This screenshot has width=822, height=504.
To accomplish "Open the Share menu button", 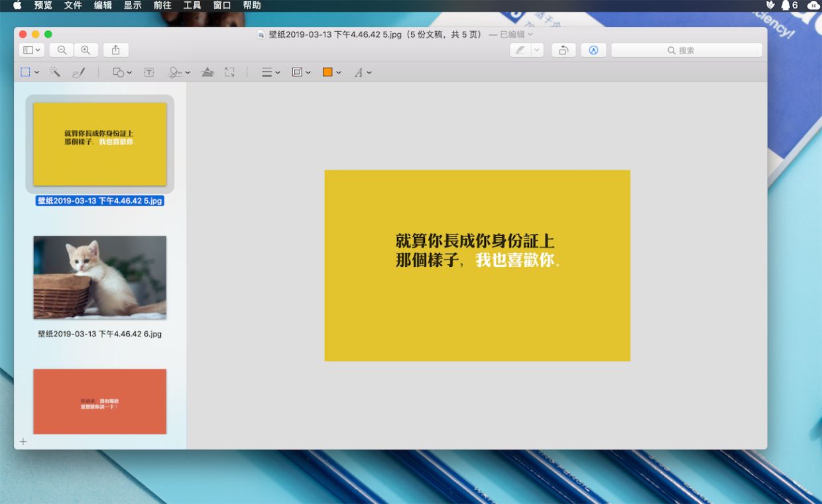I will click(116, 50).
